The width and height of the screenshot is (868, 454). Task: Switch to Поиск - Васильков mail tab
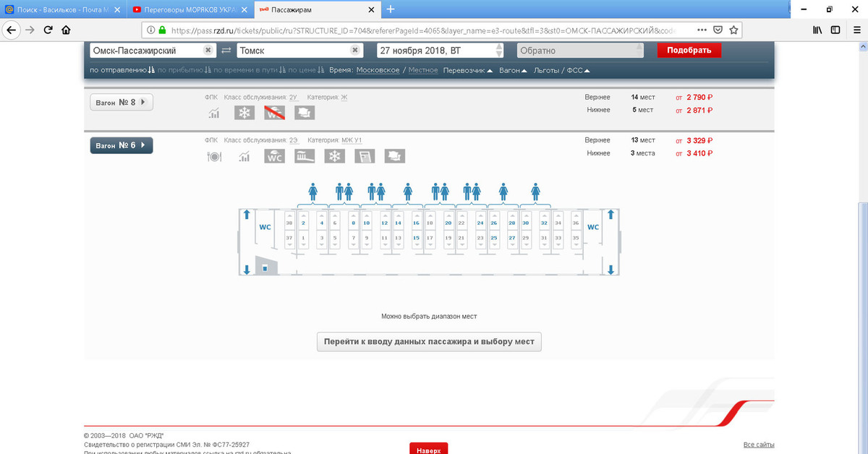pos(63,9)
